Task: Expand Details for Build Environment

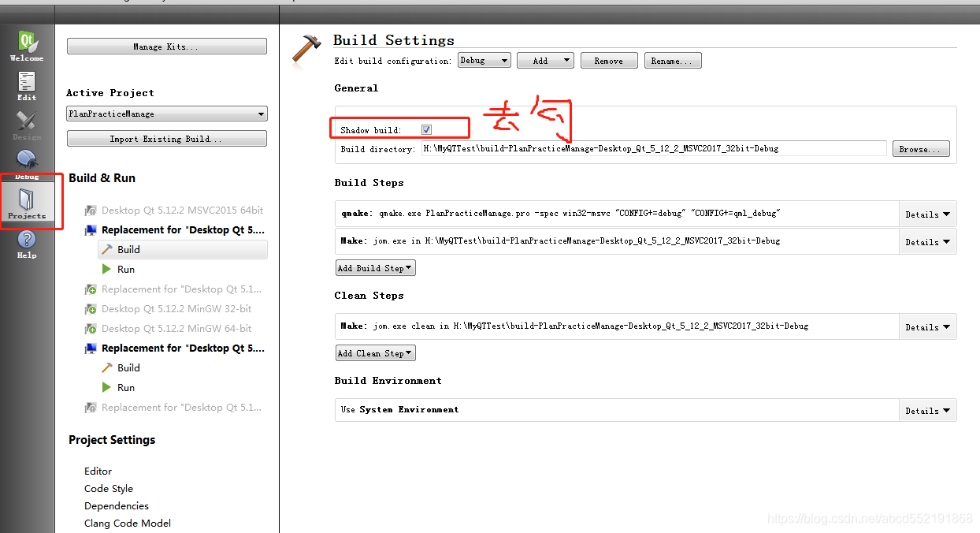Action: pos(927,410)
